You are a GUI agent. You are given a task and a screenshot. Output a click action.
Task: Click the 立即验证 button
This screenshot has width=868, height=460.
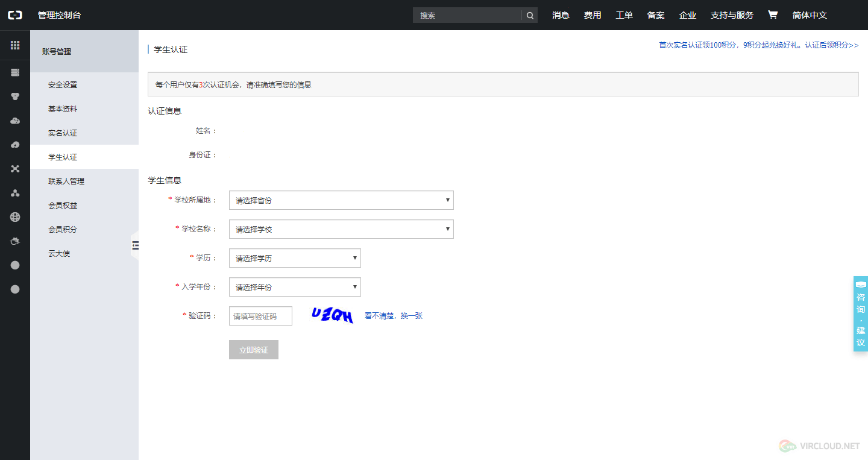point(254,350)
